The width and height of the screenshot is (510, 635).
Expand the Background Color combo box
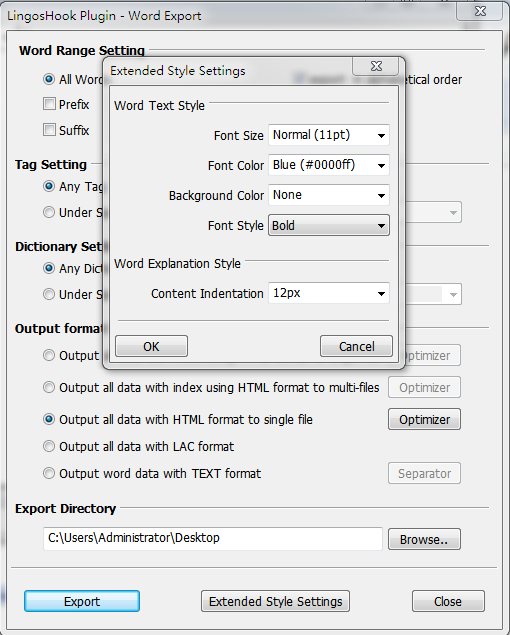coord(329,195)
